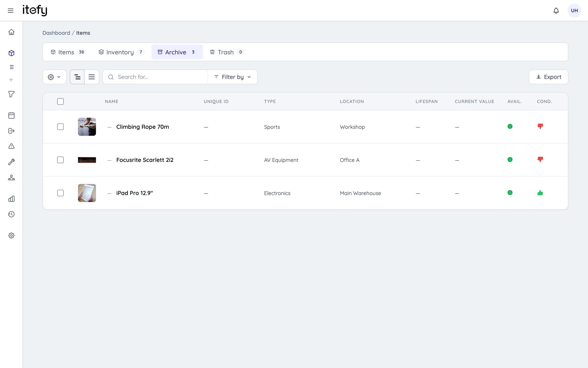Viewport: 588px width, 368px height.
Task: Sort by NAME column header
Action: [x=111, y=101]
